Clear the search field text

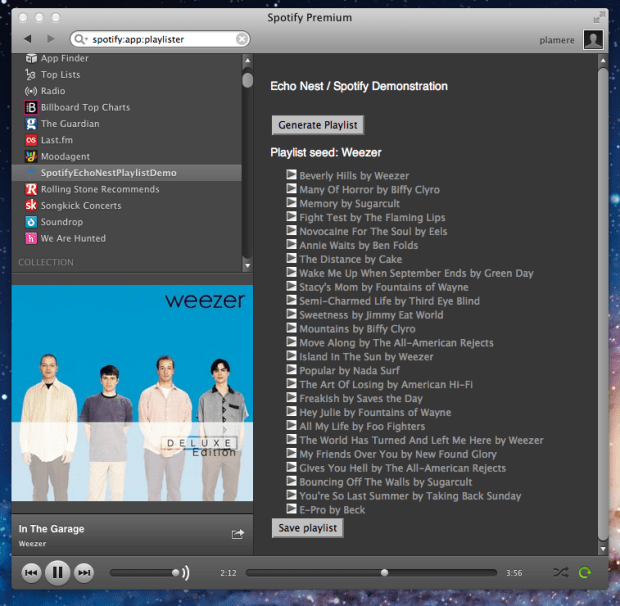click(x=242, y=39)
